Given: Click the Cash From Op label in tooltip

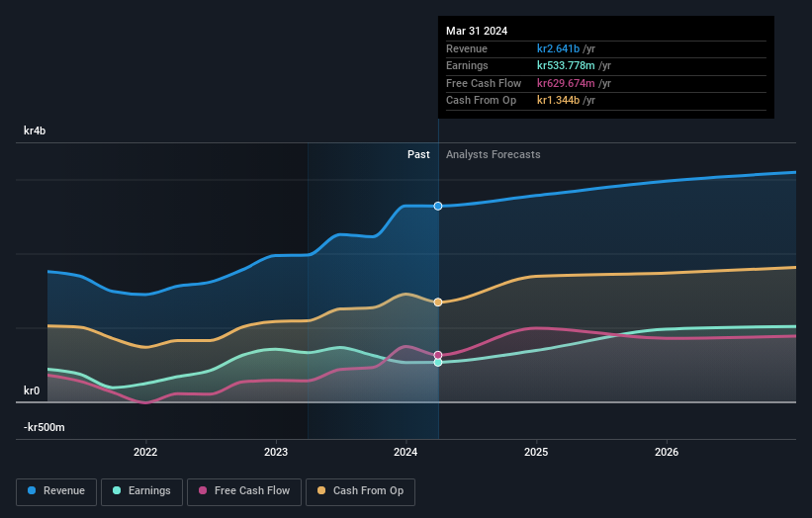Looking at the screenshot, I should tap(481, 101).
